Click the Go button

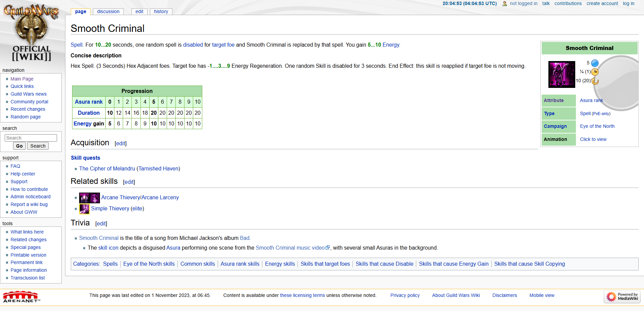(19, 146)
